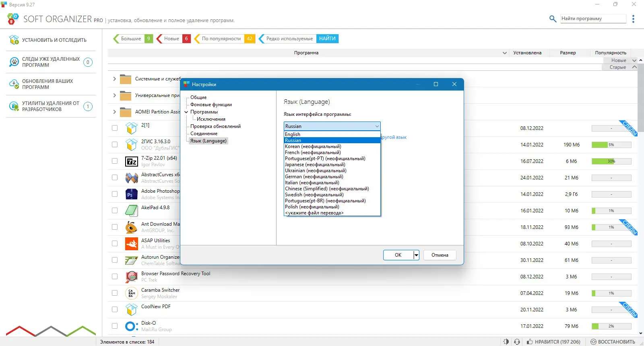Click the CoolNew PDF icon

tap(132, 309)
